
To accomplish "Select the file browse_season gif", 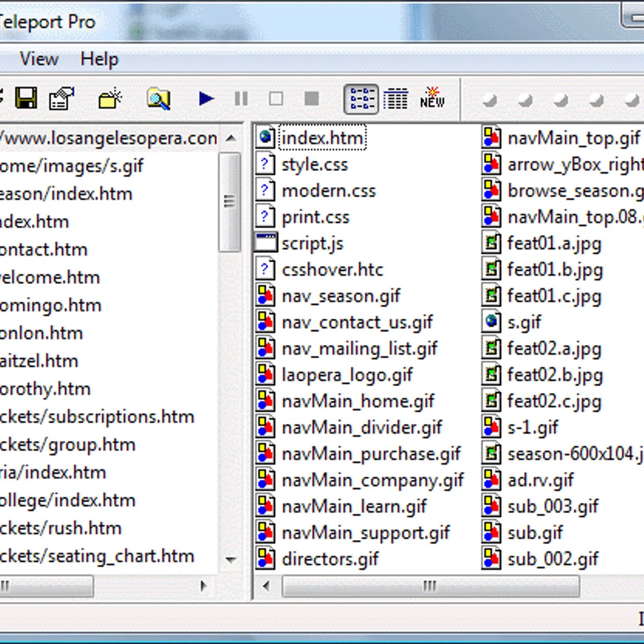I will point(576,191).
